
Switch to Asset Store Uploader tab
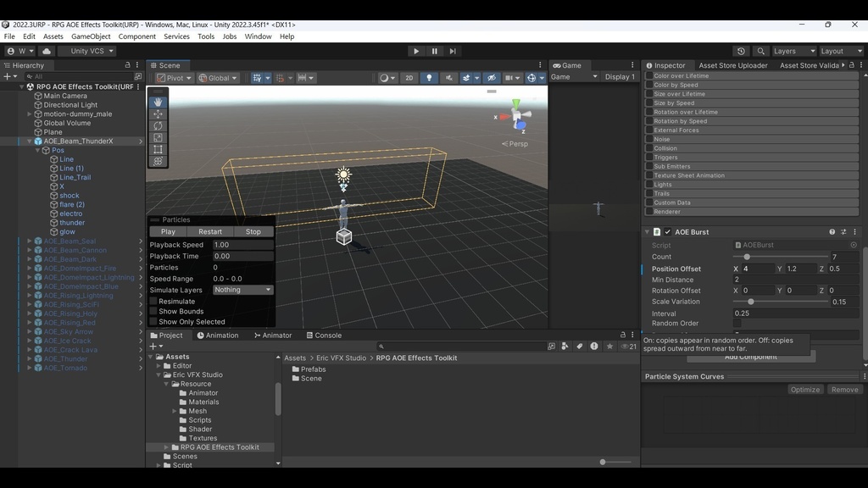[x=733, y=65]
